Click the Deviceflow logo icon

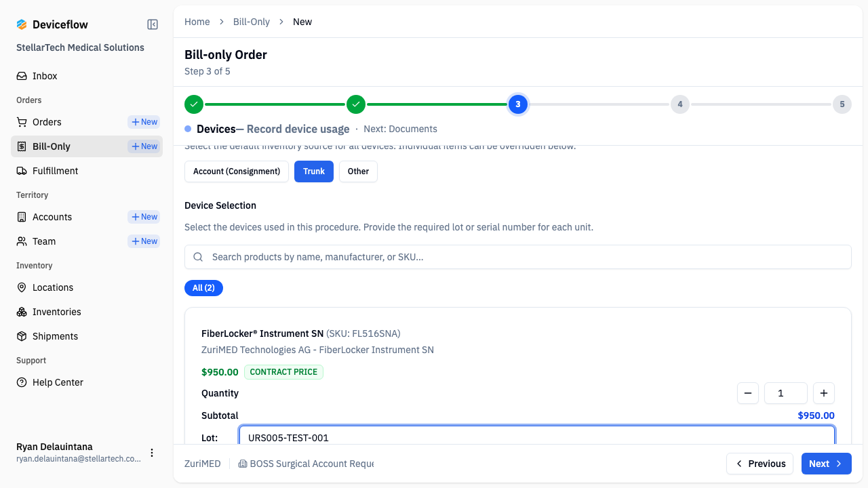(22, 24)
